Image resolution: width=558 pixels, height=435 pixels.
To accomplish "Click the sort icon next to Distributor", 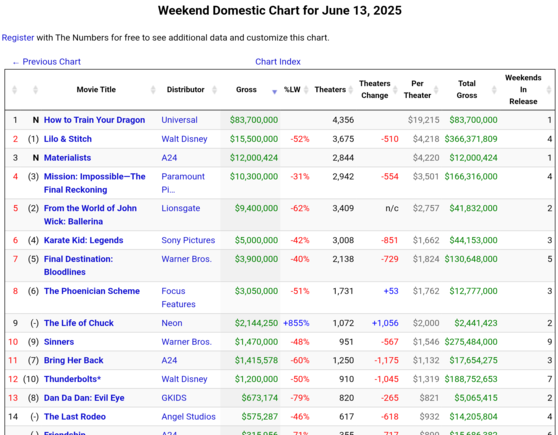I will click(x=214, y=90).
